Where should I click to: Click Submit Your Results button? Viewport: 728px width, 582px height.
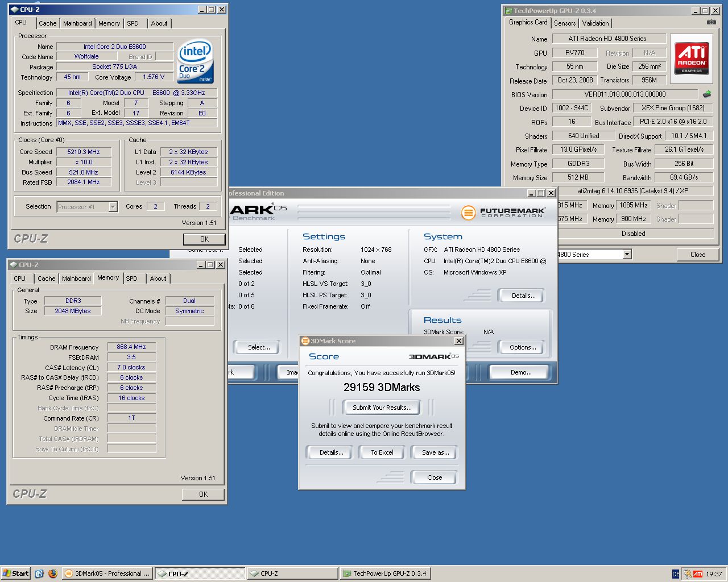coord(382,408)
